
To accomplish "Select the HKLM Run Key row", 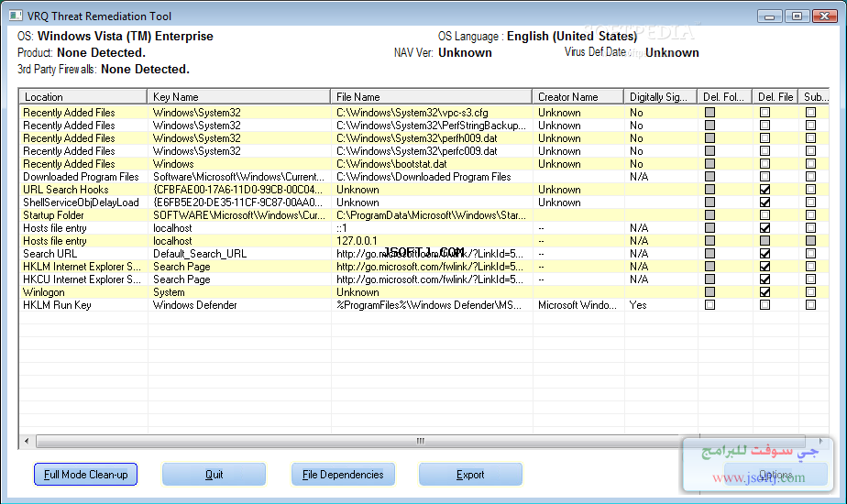I will (x=423, y=305).
